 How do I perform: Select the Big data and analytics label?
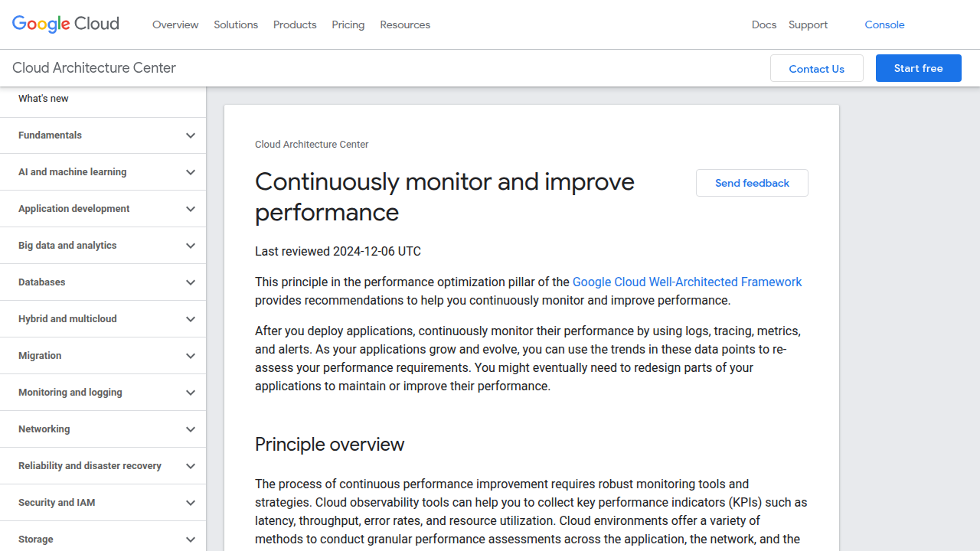pyautogui.click(x=67, y=246)
